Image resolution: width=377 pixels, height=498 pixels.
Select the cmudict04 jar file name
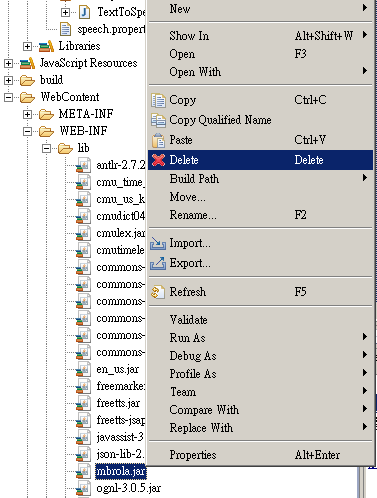[x=121, y=216]
